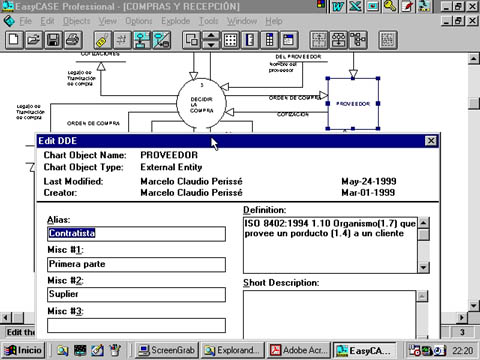Click chart horizontal scrollbar right arrow
The width and height of the screenshot is (480, 360).
click(462, 318)
